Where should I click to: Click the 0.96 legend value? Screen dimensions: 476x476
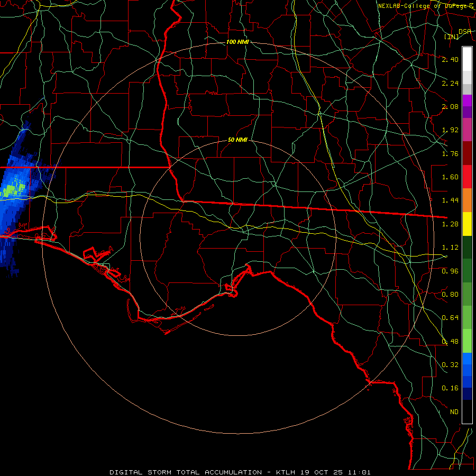tap(450, 271)
